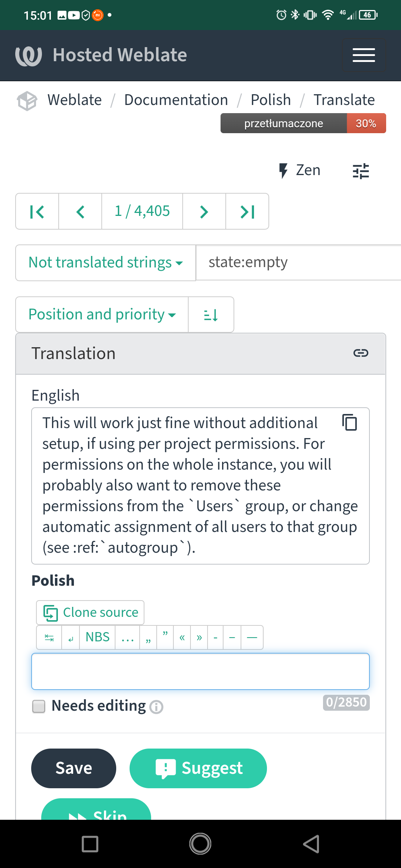Submit the translation as a suggestion
This screenshot has width=401, height=868.
point(198,768)
